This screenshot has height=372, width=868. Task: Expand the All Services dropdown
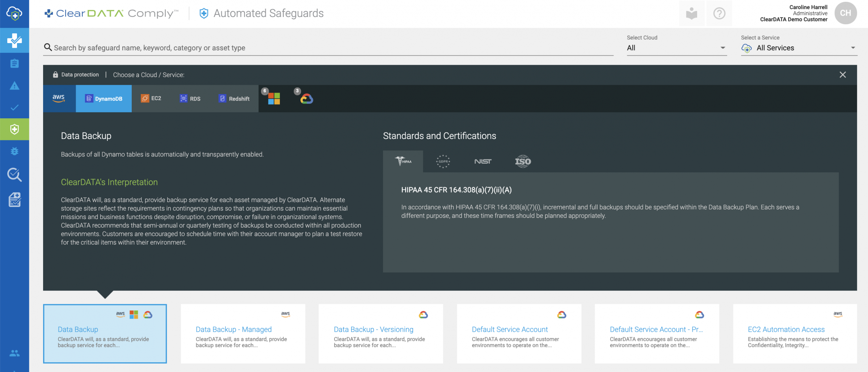point(799,48)
